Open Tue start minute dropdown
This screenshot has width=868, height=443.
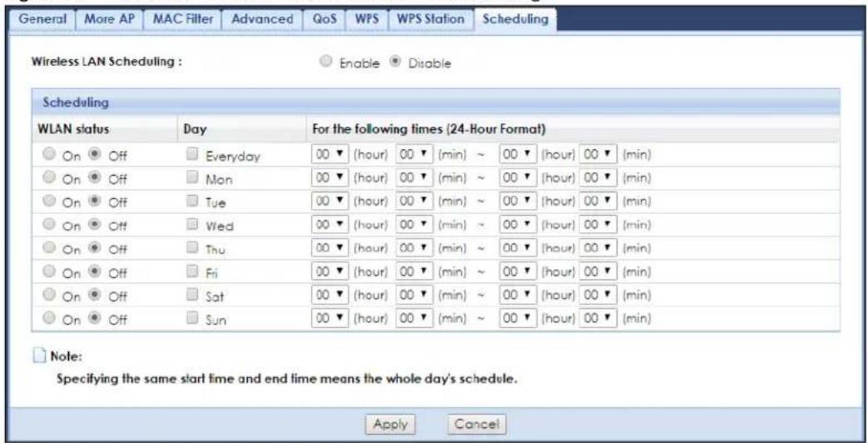pos(414,202)
